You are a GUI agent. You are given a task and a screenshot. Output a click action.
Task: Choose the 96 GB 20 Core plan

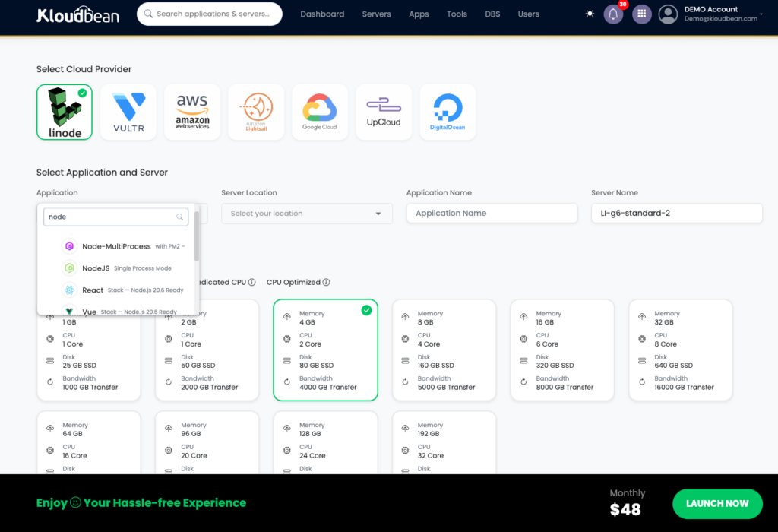(207, 442)
